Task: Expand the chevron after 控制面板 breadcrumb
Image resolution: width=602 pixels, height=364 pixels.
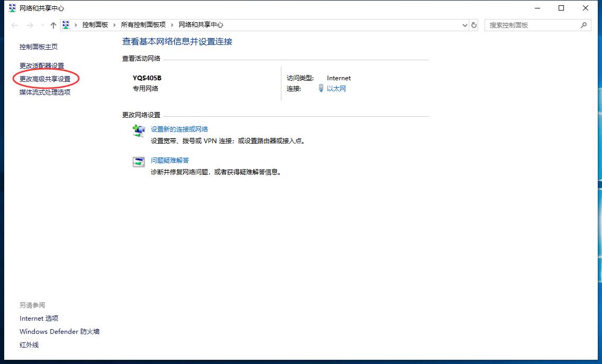Action: coord(114,25)
